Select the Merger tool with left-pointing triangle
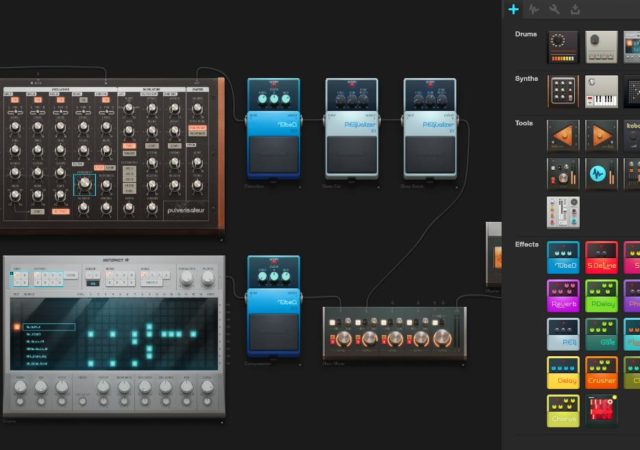The image size is (640, 450). point(563,136)
